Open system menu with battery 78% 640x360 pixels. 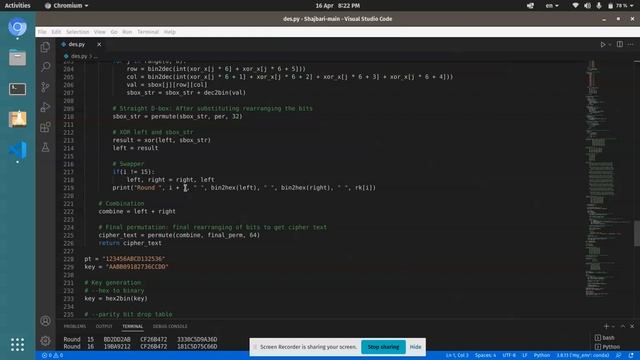tap(603, 6)
